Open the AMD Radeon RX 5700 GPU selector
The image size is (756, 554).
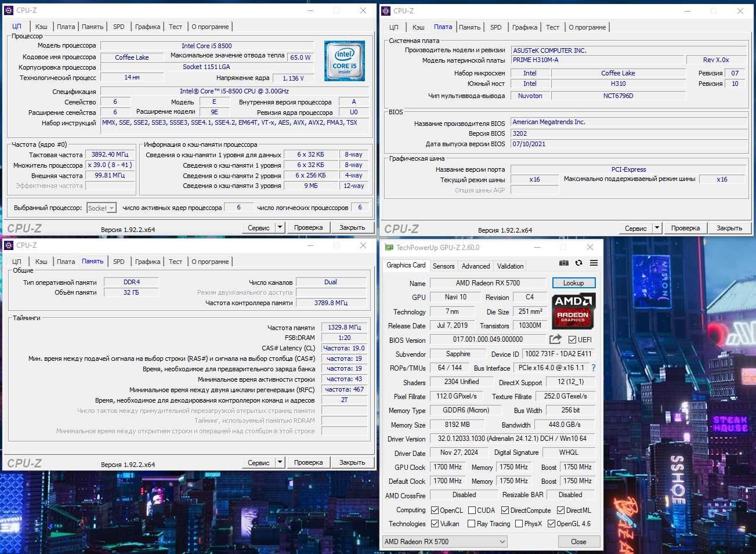click(444, 542)
